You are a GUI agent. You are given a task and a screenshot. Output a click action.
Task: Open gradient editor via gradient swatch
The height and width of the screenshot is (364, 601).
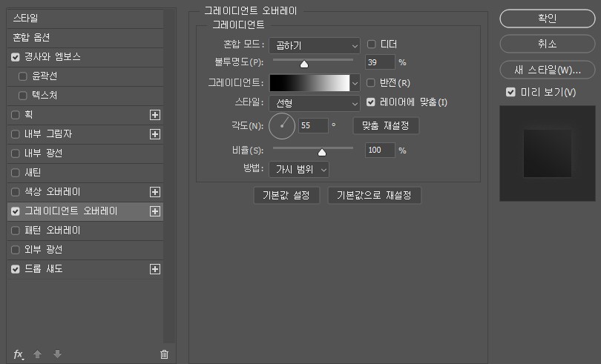[309, 83]
